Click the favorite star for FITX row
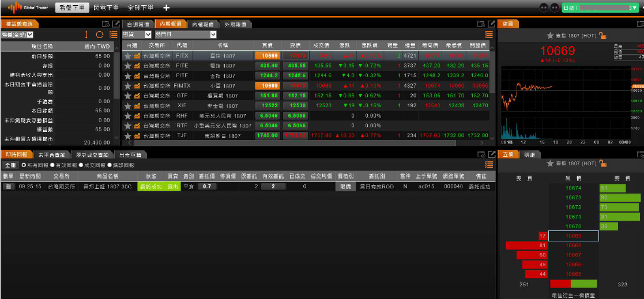 [128, 56]
